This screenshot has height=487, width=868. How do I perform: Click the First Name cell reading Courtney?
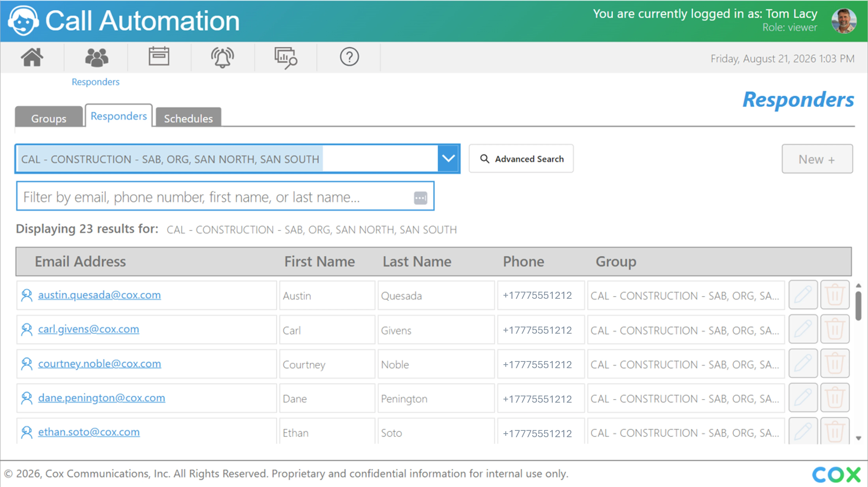[327, 364]
